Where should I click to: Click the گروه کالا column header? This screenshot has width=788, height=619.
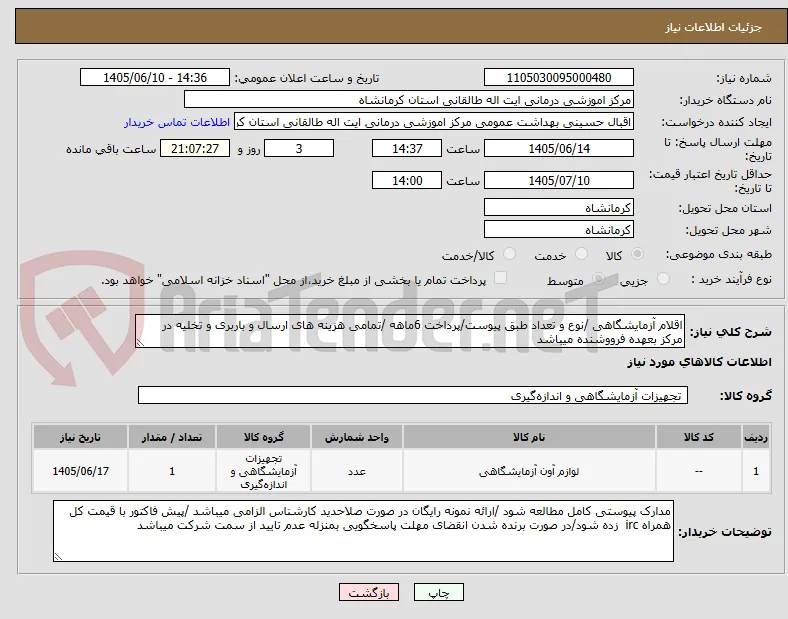pos(263,437)
